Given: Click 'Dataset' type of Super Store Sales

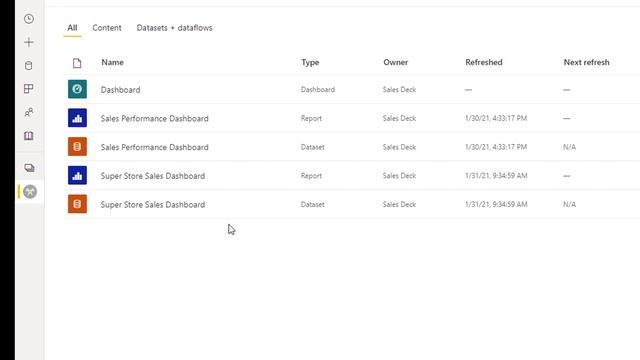Looking at the screenshot, I should (x=313, y=204).
